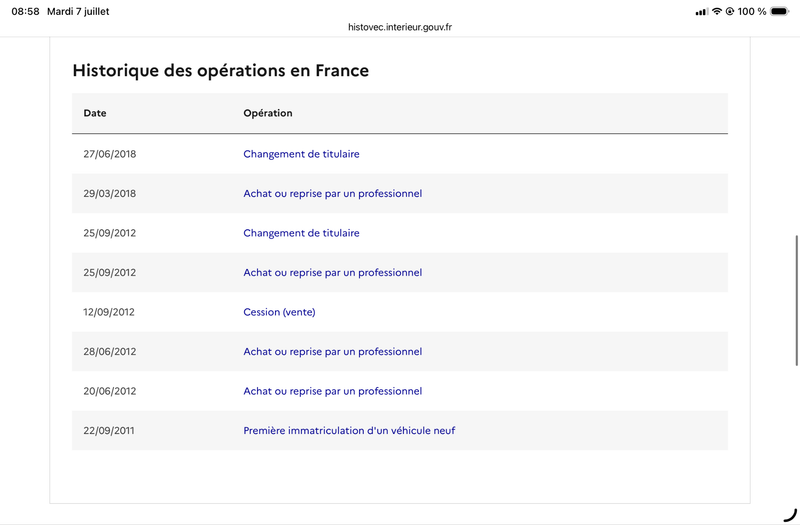The height and width of the screenshot is (525, 800).
Task: Tap the 08:58 clock in status bar
Action: pos(25,11)
